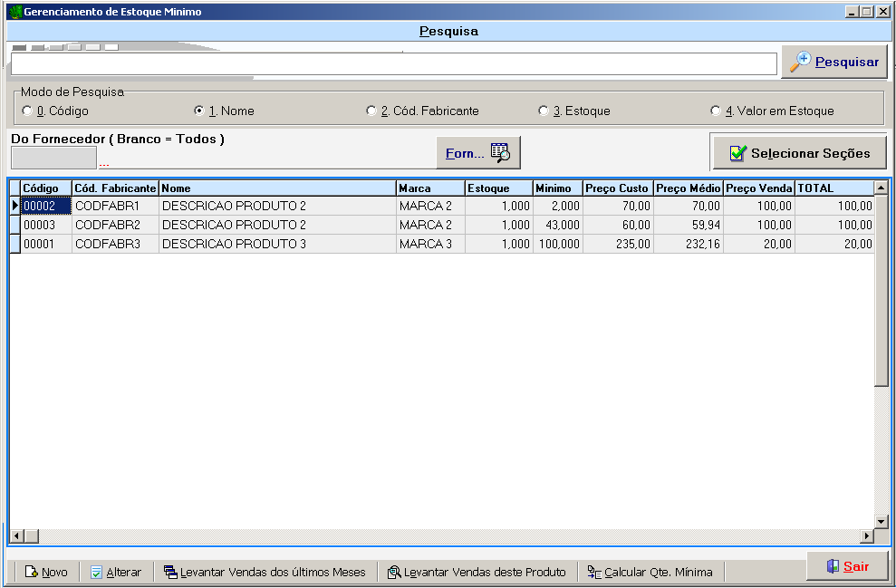The image size is (896, 588).
Task: Click the Levantar Vendas deste Produto icon
Action: [394, 572]
